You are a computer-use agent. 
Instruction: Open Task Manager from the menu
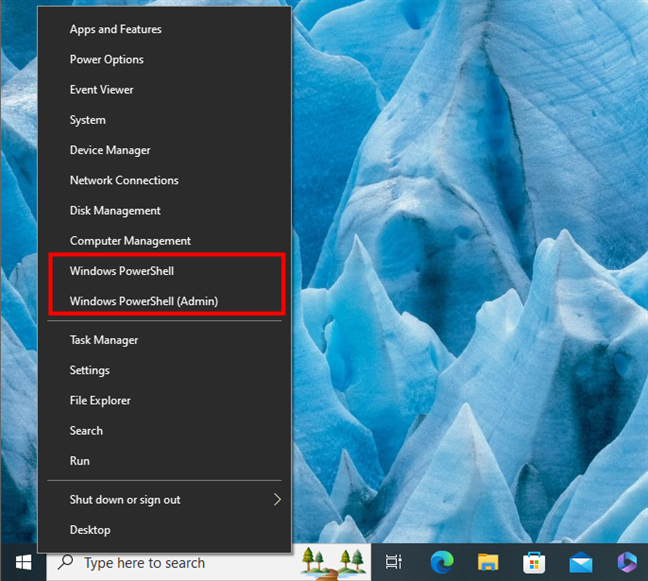click(164, 340)
